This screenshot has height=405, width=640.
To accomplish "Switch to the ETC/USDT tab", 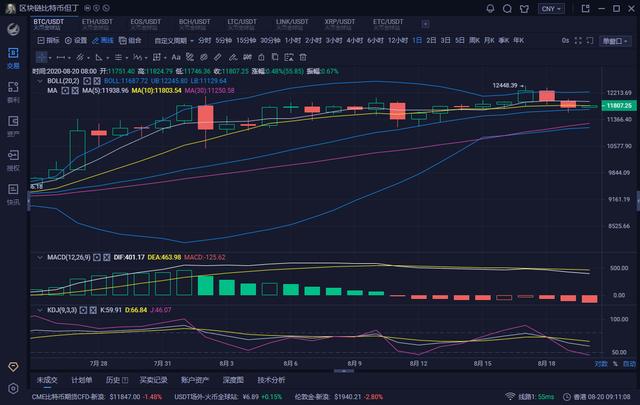I will point(388,24).
